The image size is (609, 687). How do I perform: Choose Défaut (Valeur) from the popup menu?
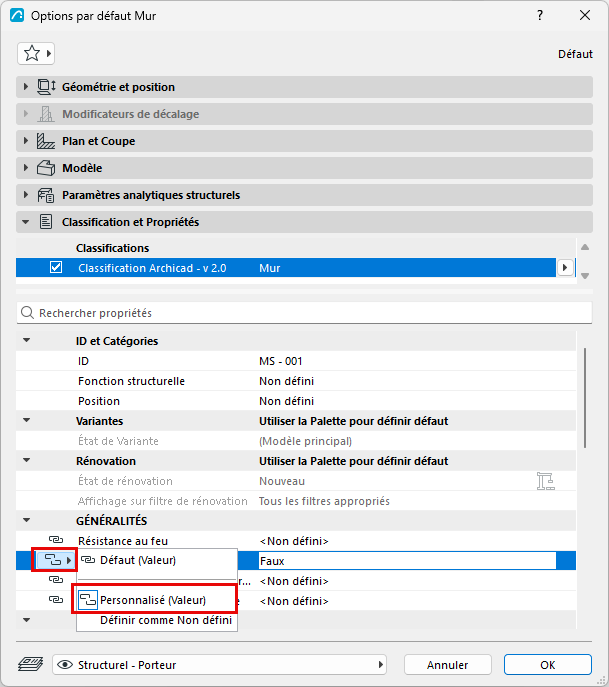click(x=157, y=560)
